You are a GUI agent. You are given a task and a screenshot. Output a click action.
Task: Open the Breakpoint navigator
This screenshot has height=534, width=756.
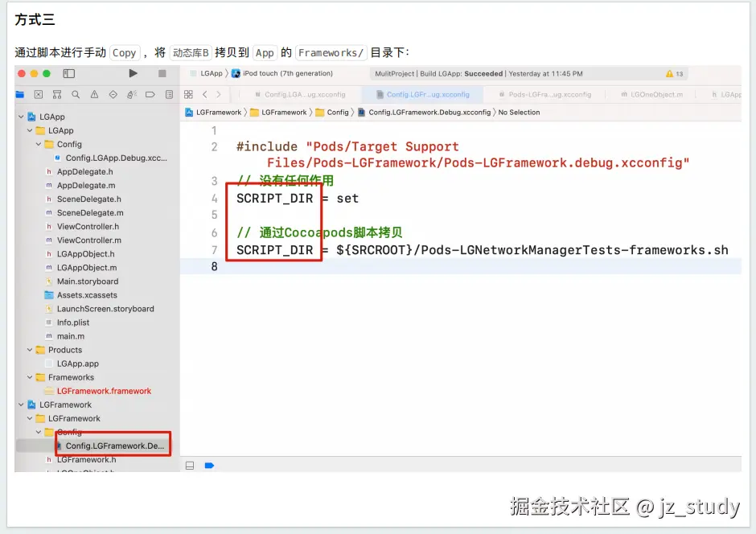[x=150, y=94]
